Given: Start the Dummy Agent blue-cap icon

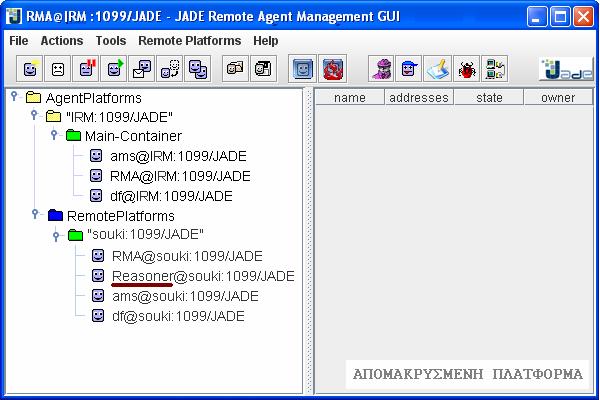Looking at the screenshot, I should [x=409, y=69].
